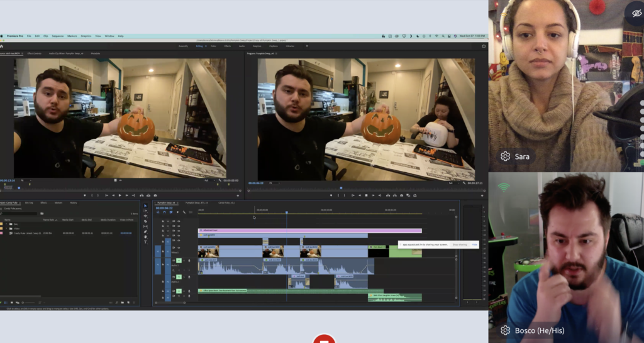Open the Candy Puke sequence tab
The image size is (644, 343).
click(x=226, y=203)
